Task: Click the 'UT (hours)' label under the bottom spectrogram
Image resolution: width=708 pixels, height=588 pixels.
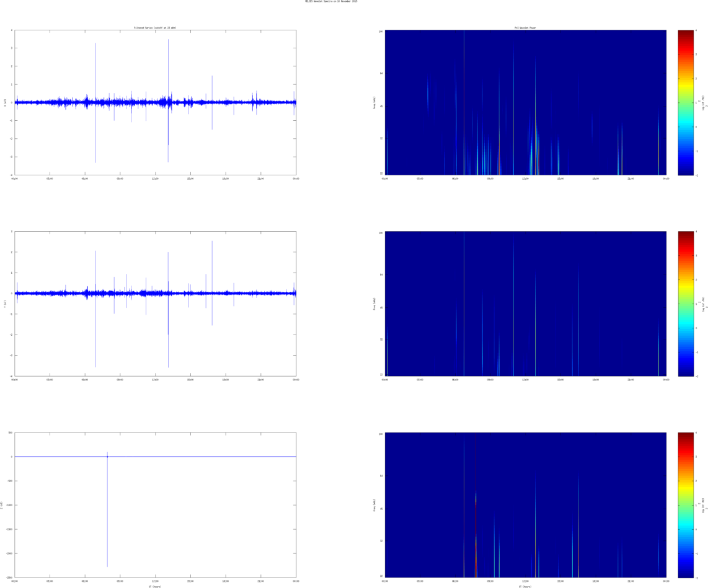Action: (x=525, y=587)
